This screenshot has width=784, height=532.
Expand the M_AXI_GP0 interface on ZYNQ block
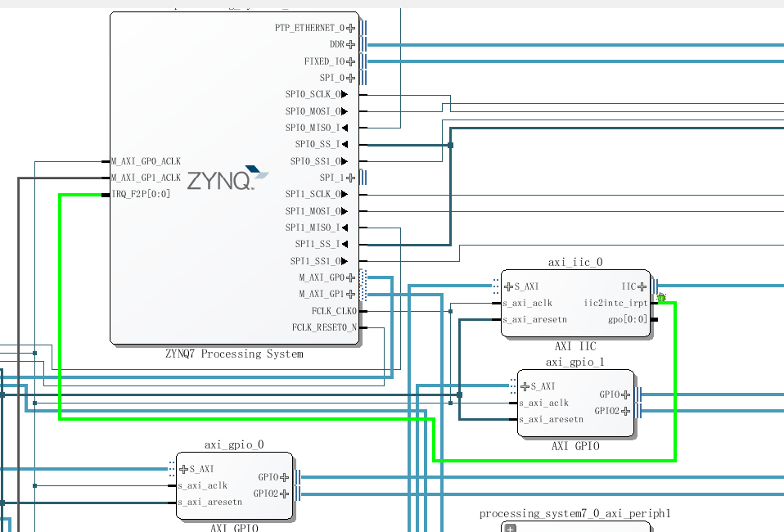pos(351,277)
